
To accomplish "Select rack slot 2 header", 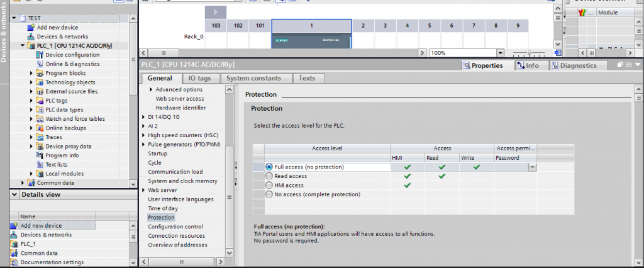I will coord(363,26).
